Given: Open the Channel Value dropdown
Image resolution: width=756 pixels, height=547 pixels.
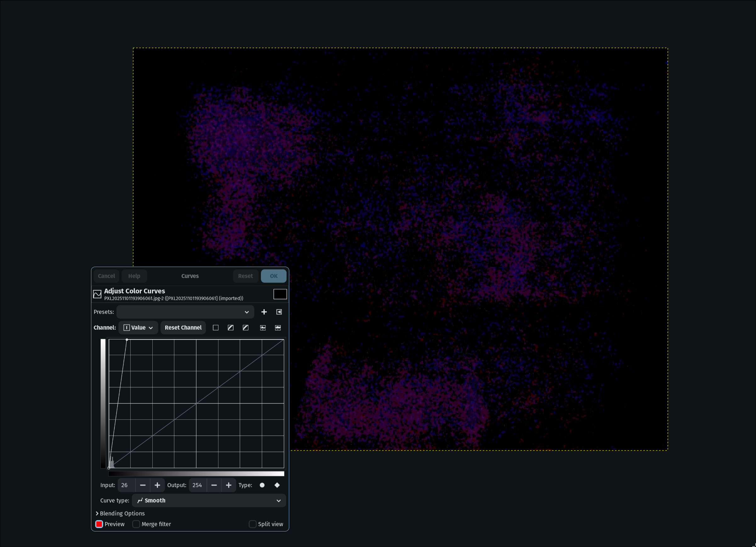Looking at the screenshot, I should (138, 328).
